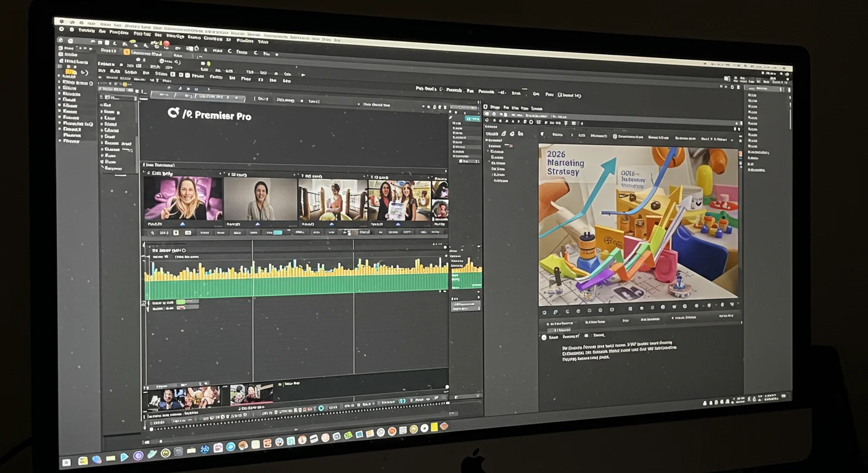Select the orange square icon in the tab row
This screenshot has height=473, width=868.
click(x=127, y=52)
